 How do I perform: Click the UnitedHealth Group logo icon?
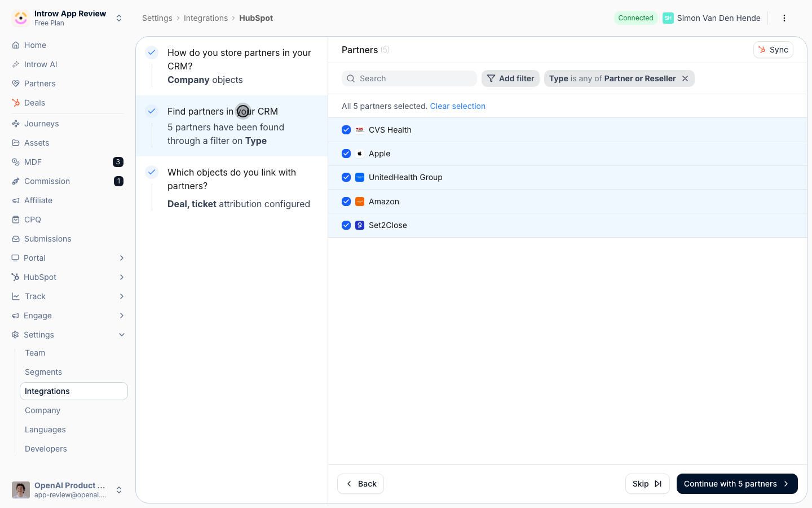360,177
